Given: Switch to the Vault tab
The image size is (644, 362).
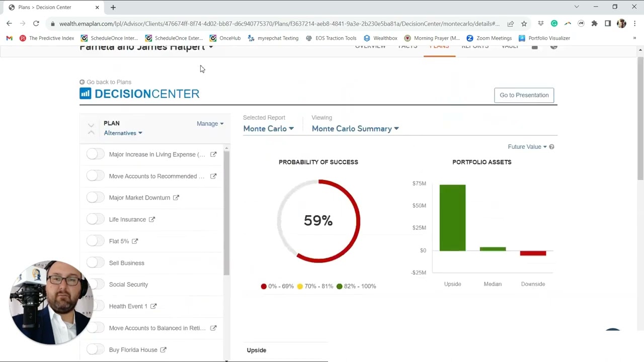Looking at the screenshot, I should click(x=510, y=48).
